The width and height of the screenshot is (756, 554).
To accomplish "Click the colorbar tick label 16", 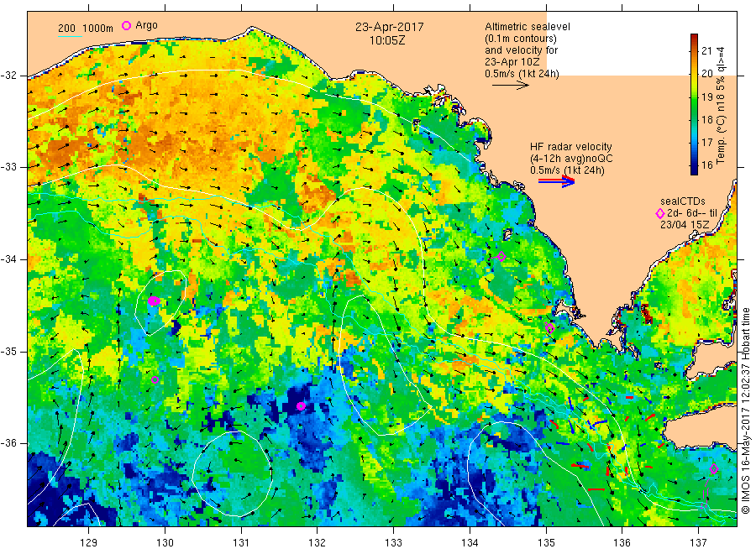I will [706, 165].
